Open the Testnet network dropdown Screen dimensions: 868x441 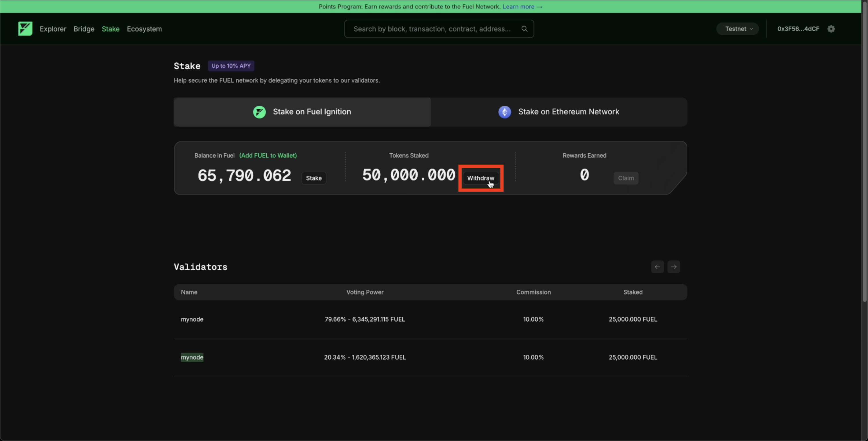737,29
